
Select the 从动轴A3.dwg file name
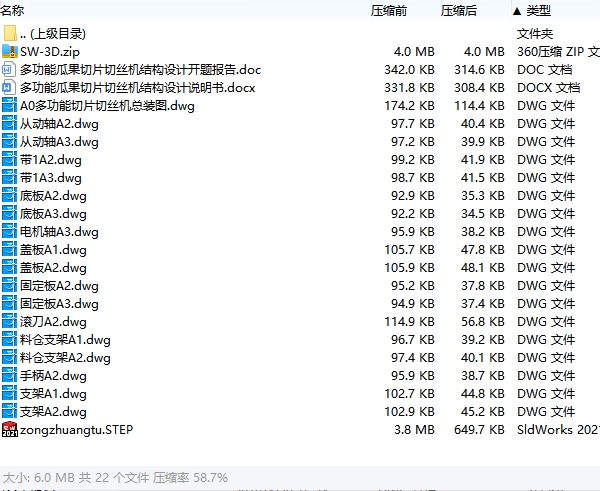tap(59, 142)
